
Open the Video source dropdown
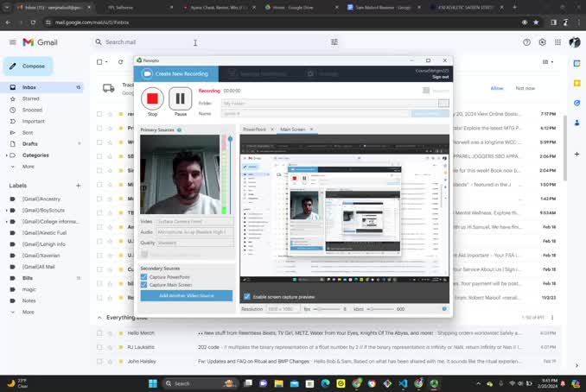click(194, 221)
